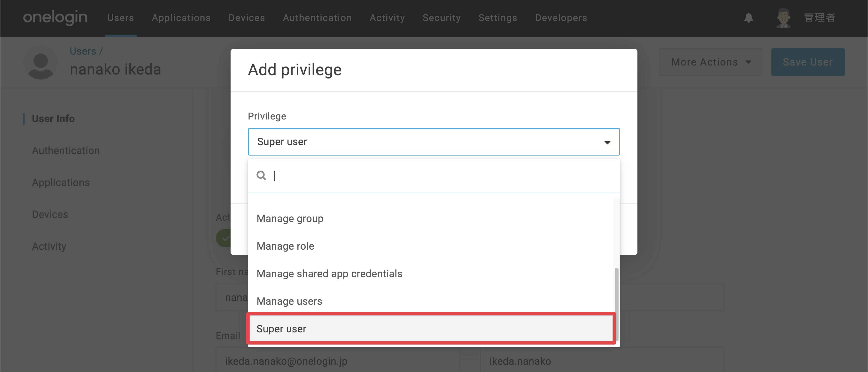Click the OneLogin logo
Screen dimensions: 868x372
tap(55, 17)
